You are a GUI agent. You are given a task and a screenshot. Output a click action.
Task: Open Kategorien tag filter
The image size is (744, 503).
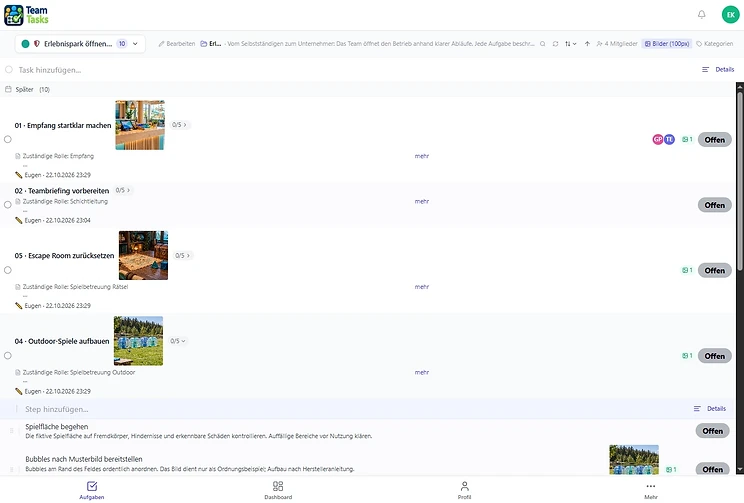click(715, 44)
